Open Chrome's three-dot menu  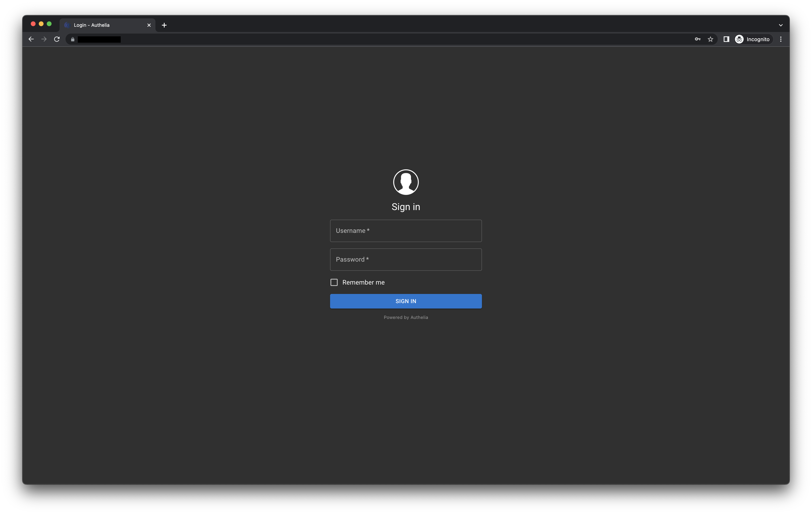point(780,39)
